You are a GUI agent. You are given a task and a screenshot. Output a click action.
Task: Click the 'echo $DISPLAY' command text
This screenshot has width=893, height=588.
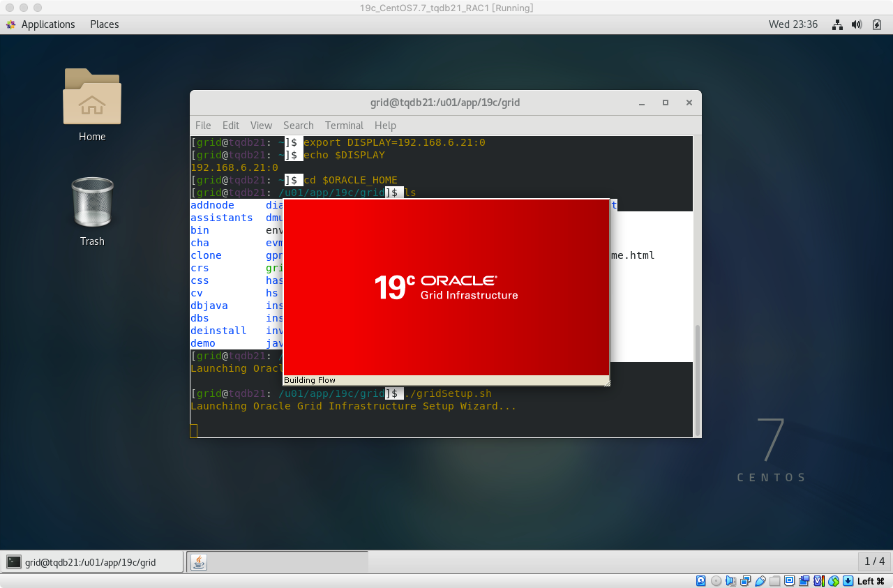pos(344,155)
